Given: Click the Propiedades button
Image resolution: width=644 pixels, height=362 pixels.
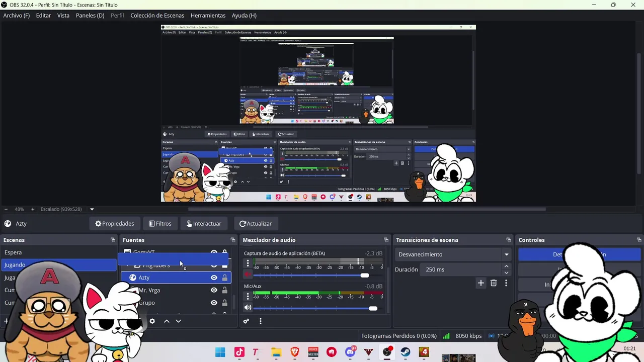Looking at the screenshot, I should tap(114, 224).
